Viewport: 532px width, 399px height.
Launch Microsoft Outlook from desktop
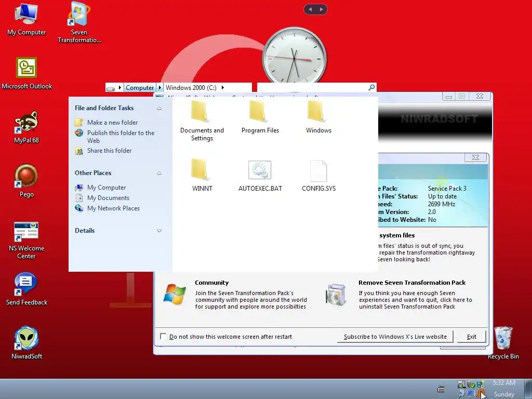coord(26,73)
